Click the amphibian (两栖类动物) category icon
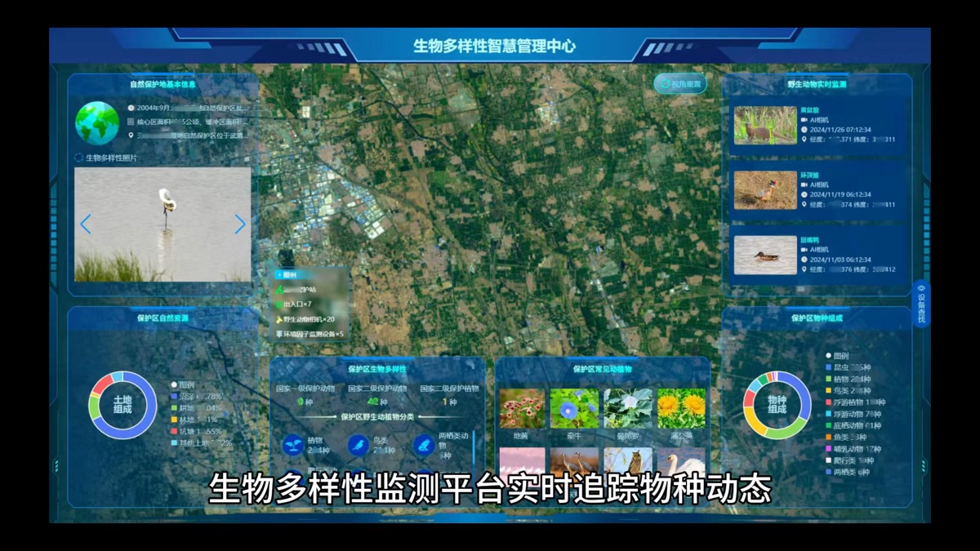 tap(423, 445)
